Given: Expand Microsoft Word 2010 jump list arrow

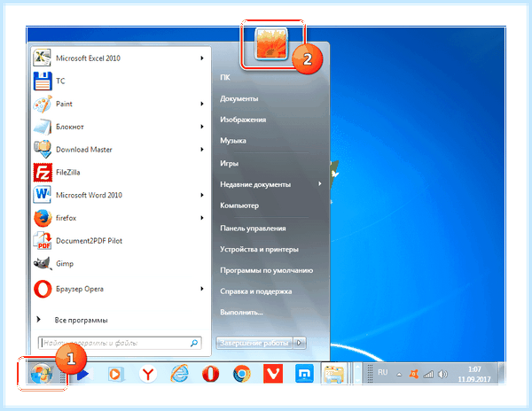Looking at the screenshot, I should pyautogui.click(x=202, y=195).
